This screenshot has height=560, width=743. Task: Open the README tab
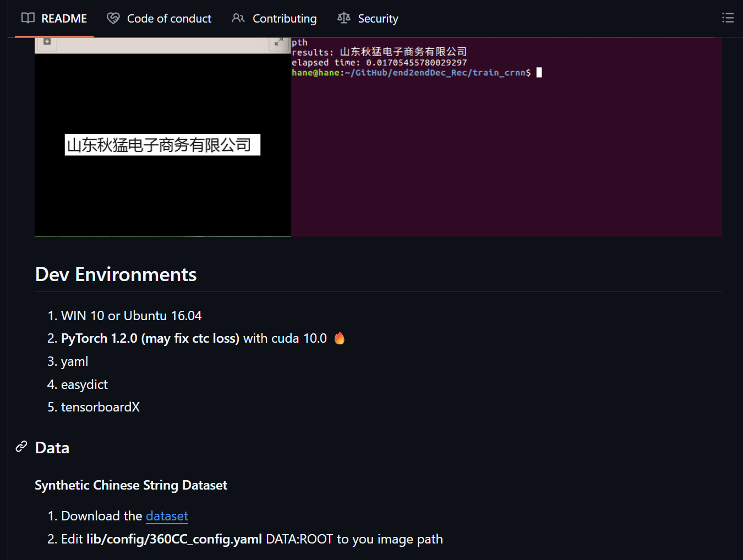pos(54,19)
